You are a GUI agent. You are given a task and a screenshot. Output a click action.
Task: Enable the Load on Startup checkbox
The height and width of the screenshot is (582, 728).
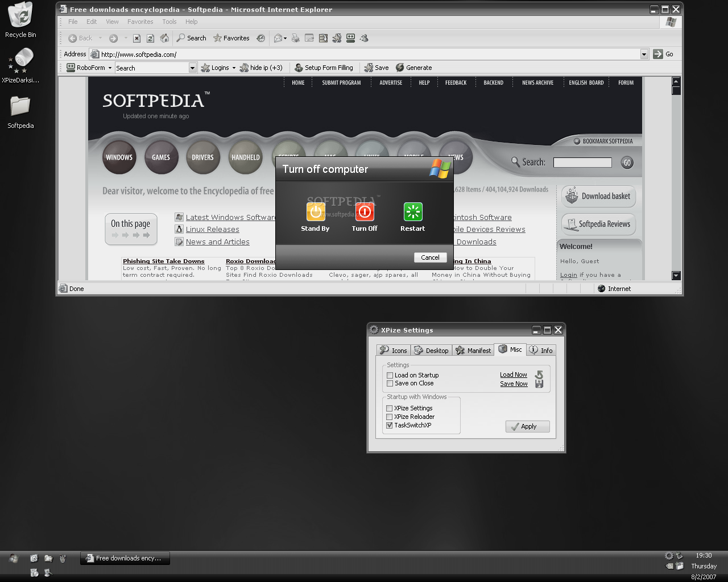(x=390, y=375)
